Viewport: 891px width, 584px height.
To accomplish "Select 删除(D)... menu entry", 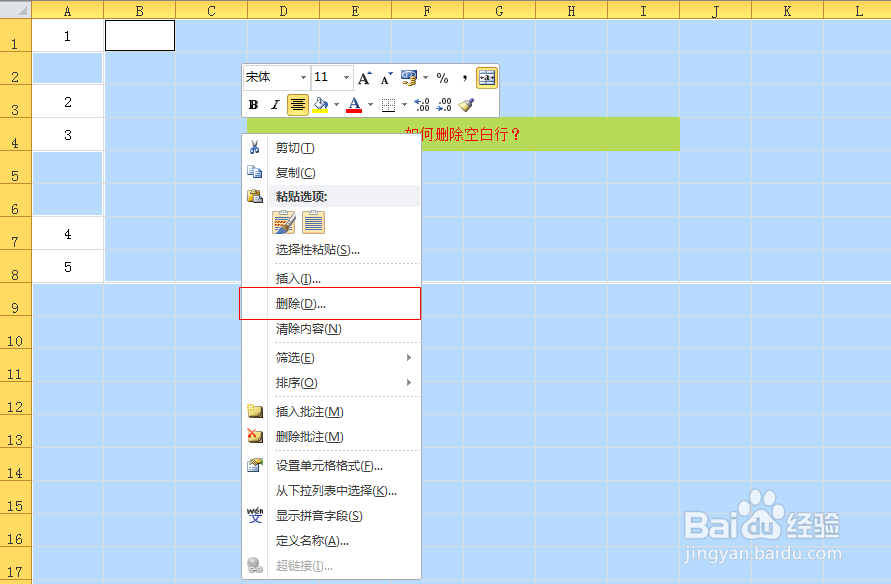I will point(331,304).
